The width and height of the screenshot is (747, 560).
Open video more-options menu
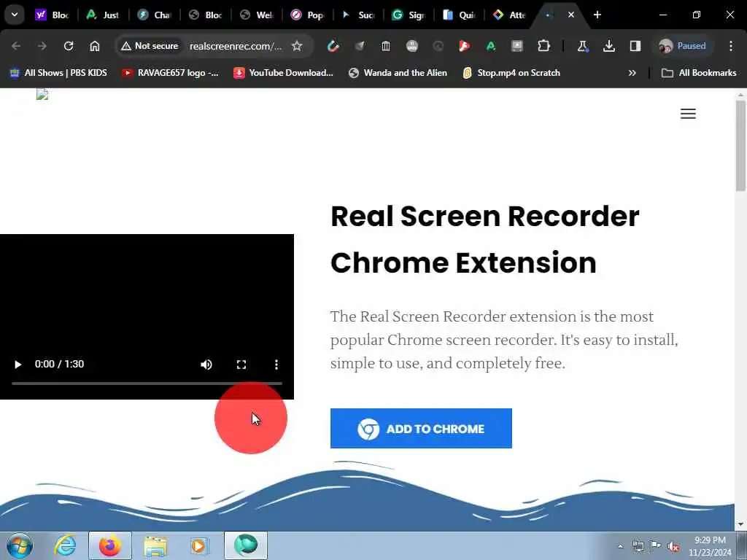coord(276,365)
